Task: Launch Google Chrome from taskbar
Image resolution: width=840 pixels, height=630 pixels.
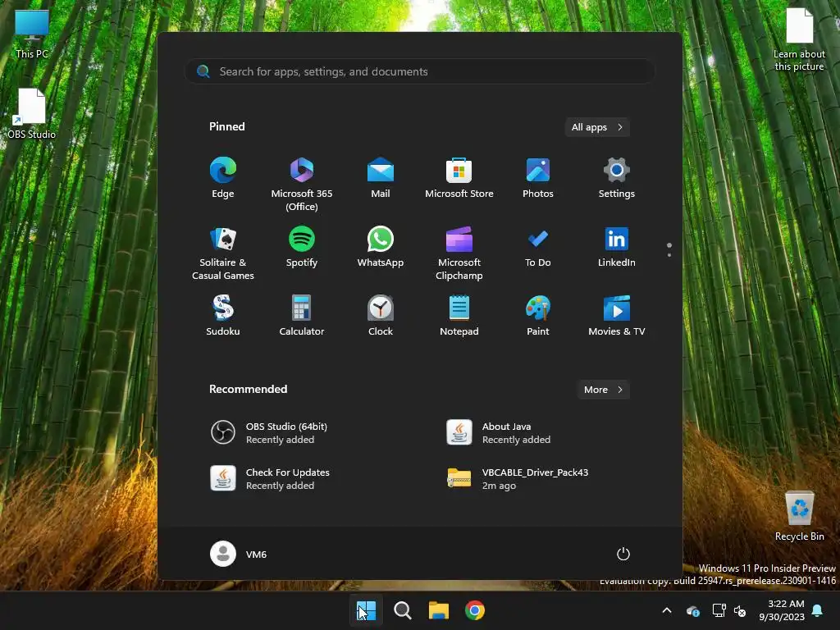Action: pyautogui.click(x=475, y=610)
